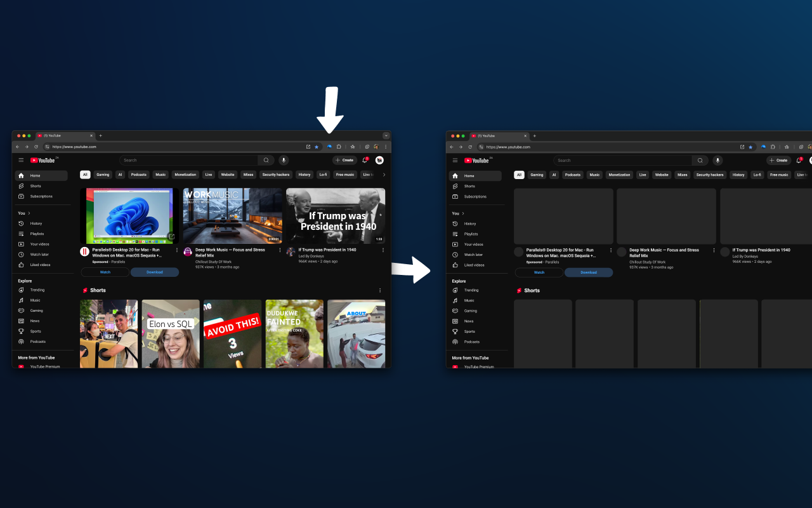The height and width of the screenshot is (508, 812).
Task: Open the 'Elon vs SQL' Short thumbnail
Action: coord(171,334)
